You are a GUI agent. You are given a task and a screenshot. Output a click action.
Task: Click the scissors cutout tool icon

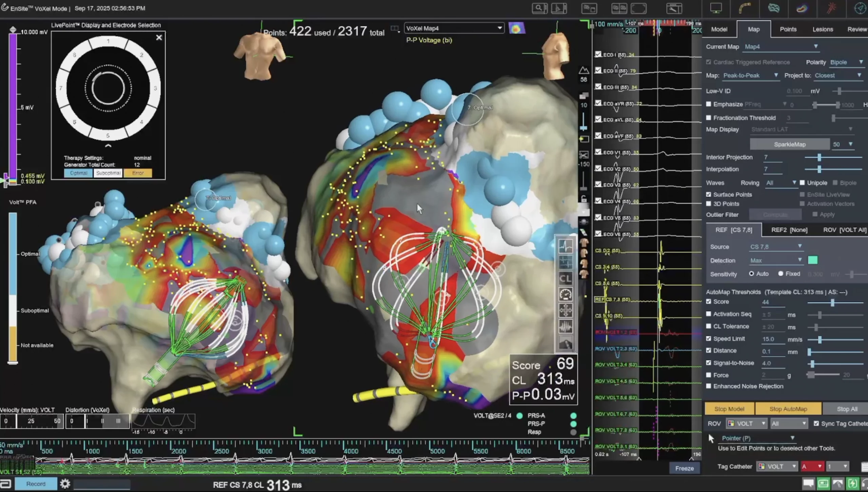pyautogui.click(x=584, y=155)
